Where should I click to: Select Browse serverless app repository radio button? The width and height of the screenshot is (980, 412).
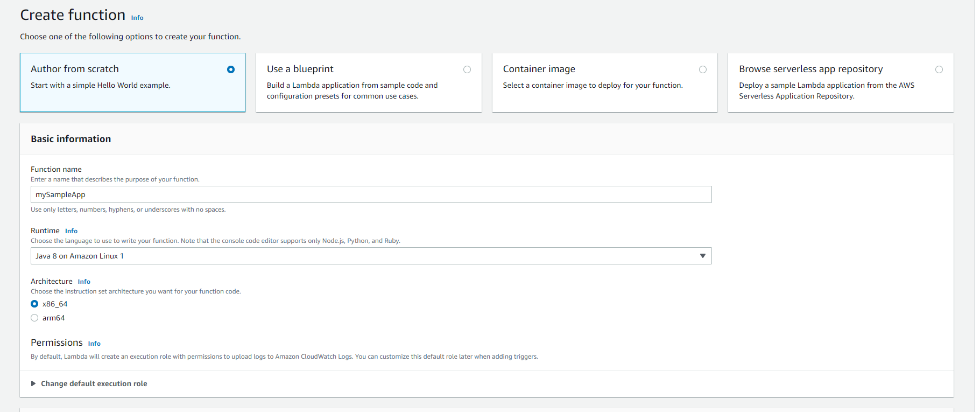(939, 69)
